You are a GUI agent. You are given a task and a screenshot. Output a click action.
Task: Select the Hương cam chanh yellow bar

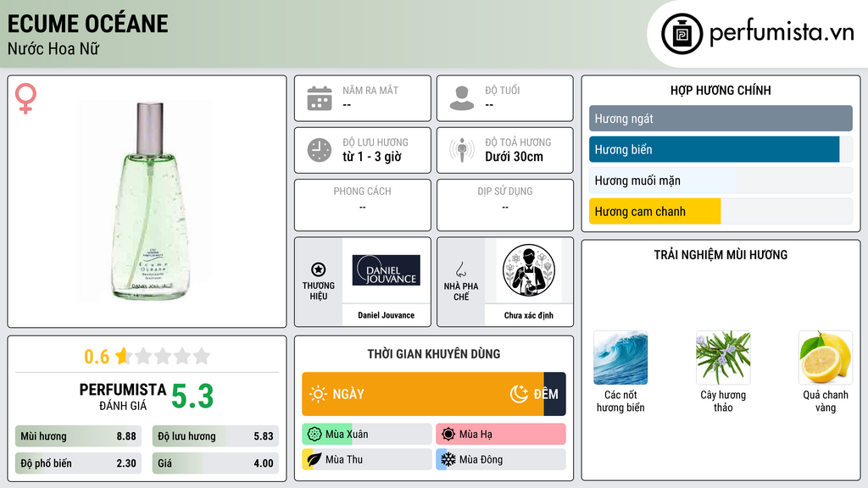pyautogui.click(x=655, y=211)
